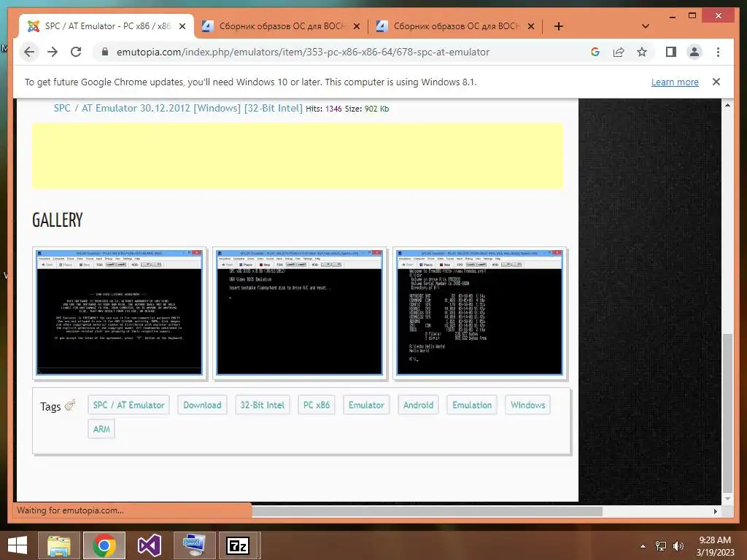Screen dimensions: 747x560
Task: Open SPC / AT Emulator 30.12.2012 download link
Action: [178, 108]
